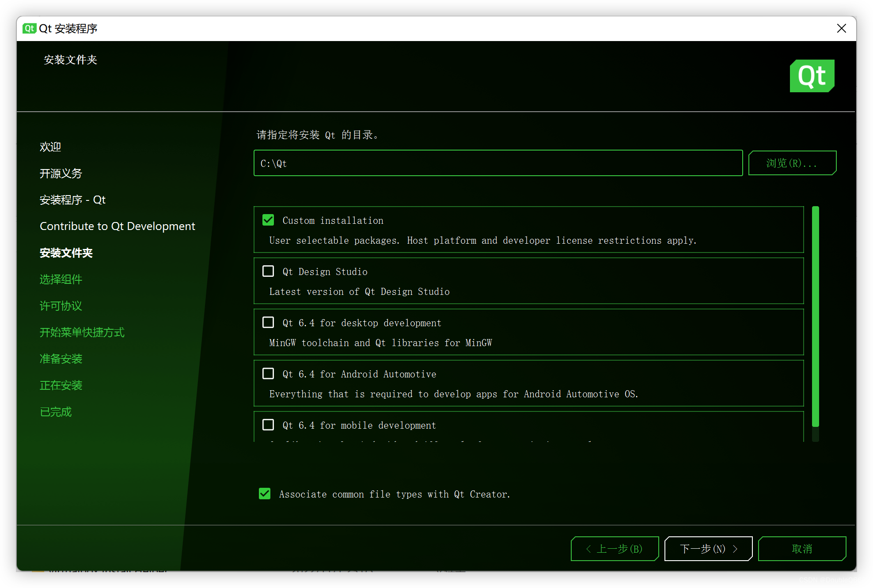Click 许可协议 in the sidebar
Image resolution: width=873 pixels, height=588 pixels.
pyautogui.click(x=61, y=306)
